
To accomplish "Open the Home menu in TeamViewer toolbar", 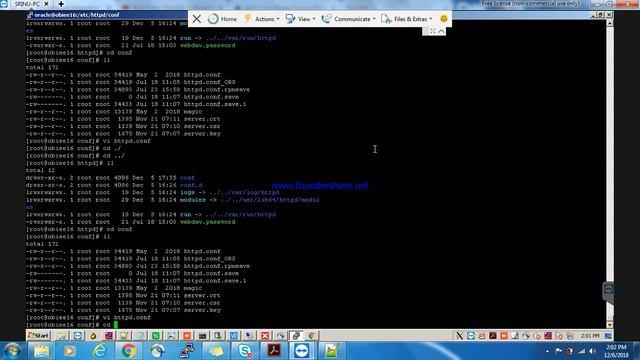I will [222, 19].
